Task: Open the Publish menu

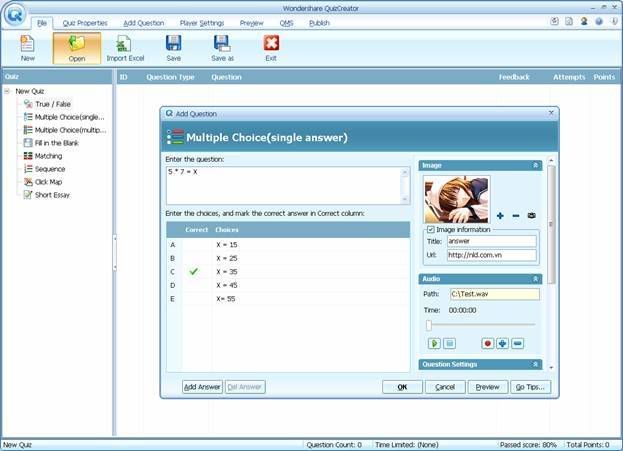Action: 319,22
